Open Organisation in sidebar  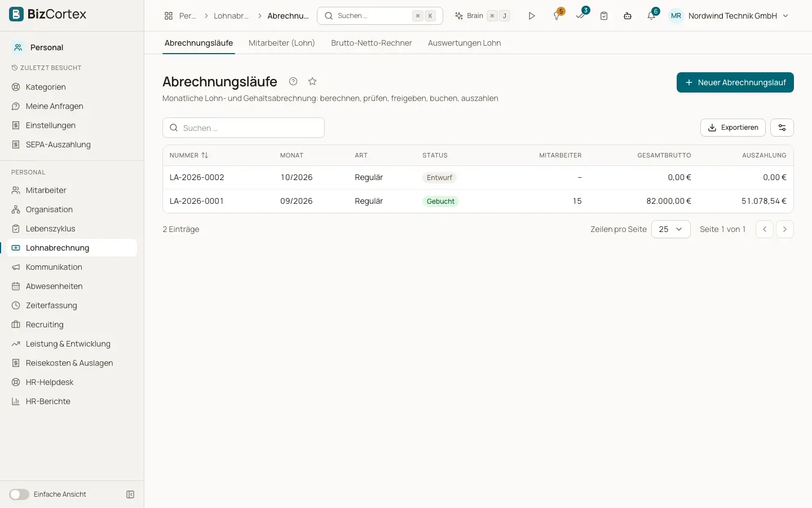[72, 209]
